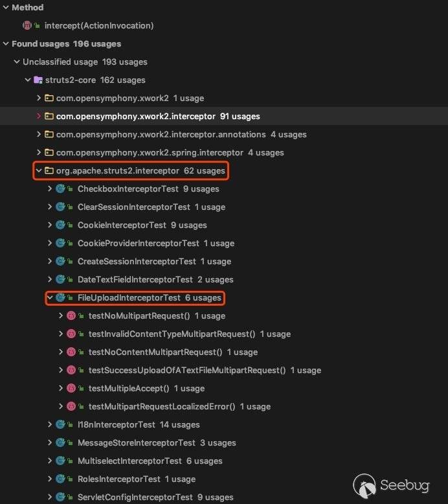The height and width of the screenshot is (504, 448).
Task: Expand the CookieInterceptorTest node
Action: point(50,225)
